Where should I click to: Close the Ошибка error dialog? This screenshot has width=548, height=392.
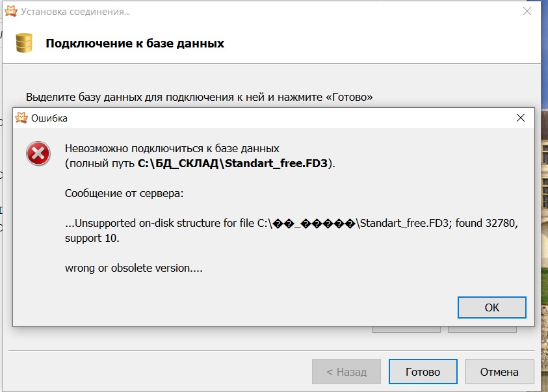pos(521,118)
